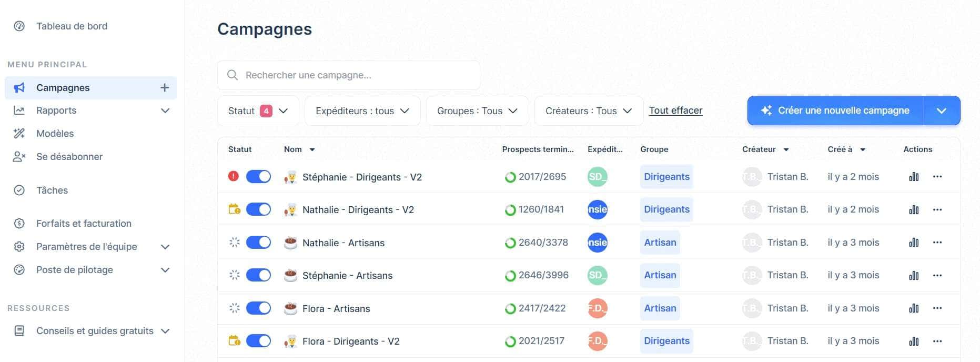Go to Tableau de bord
This screenshot has height=362, width=980.
click(x=72, y=26)
